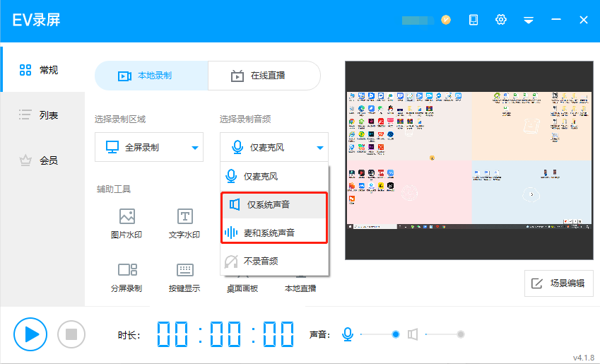Select the 本地录制 local recording tab
Viewport: 600px width, 364px height.
[151, 76]
